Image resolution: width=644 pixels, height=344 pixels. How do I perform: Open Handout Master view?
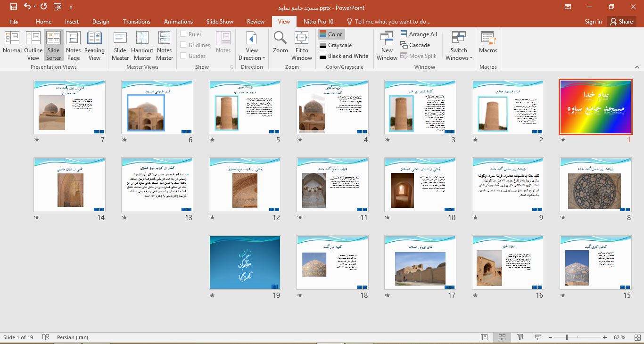[x=142, y=46]
